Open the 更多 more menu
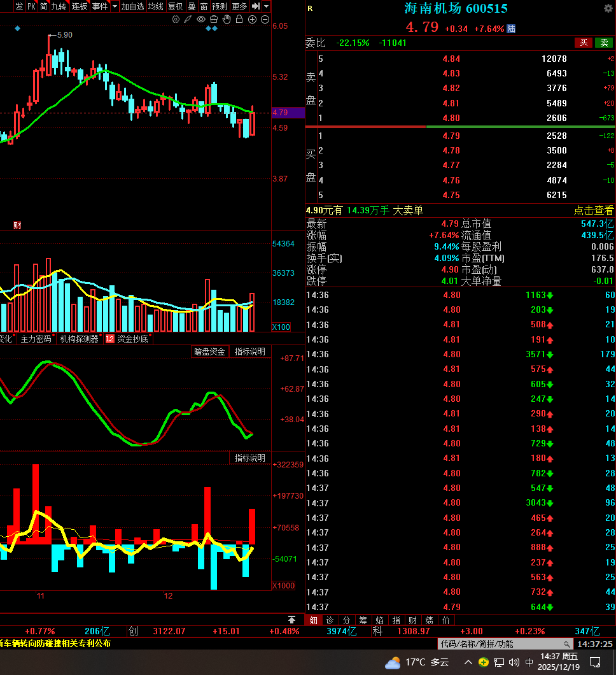 [x=240, y=6]
